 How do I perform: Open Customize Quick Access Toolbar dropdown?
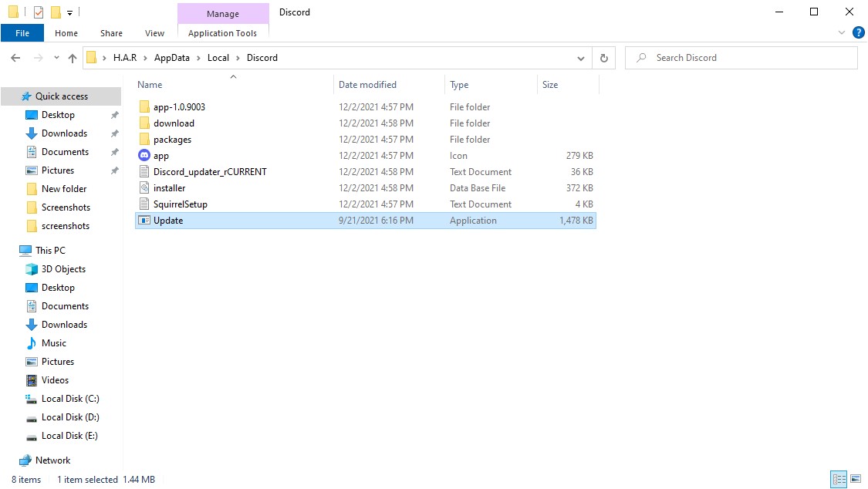69,12
